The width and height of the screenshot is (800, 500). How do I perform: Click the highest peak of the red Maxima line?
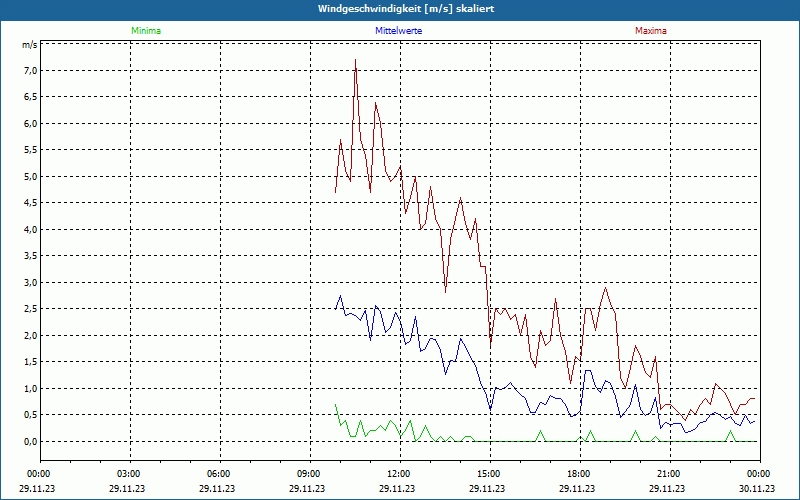click(355, 60)
